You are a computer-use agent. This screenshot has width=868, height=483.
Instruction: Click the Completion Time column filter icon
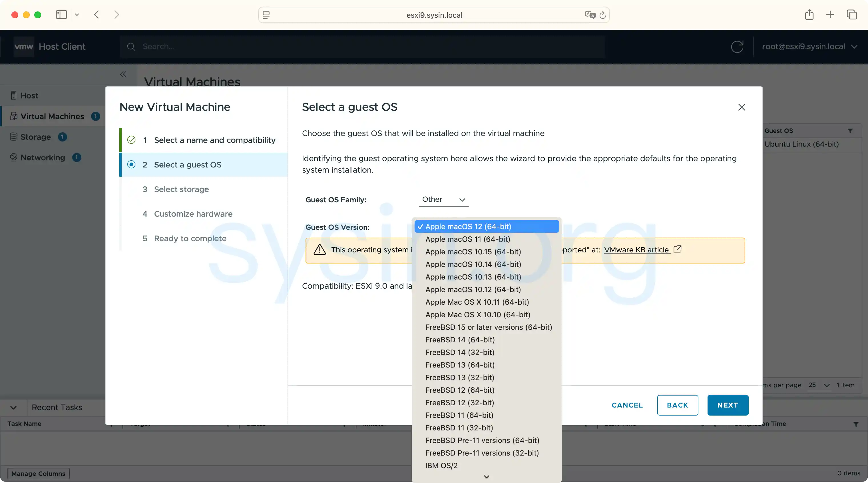tap(856, 424)
